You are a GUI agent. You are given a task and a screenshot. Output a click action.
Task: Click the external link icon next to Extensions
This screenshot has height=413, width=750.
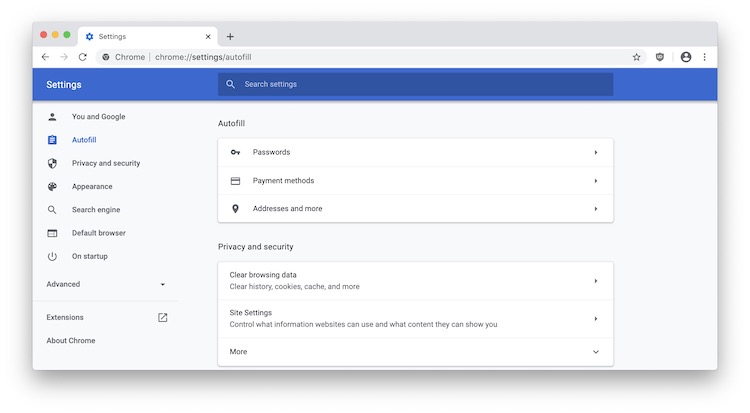point(163,317)
